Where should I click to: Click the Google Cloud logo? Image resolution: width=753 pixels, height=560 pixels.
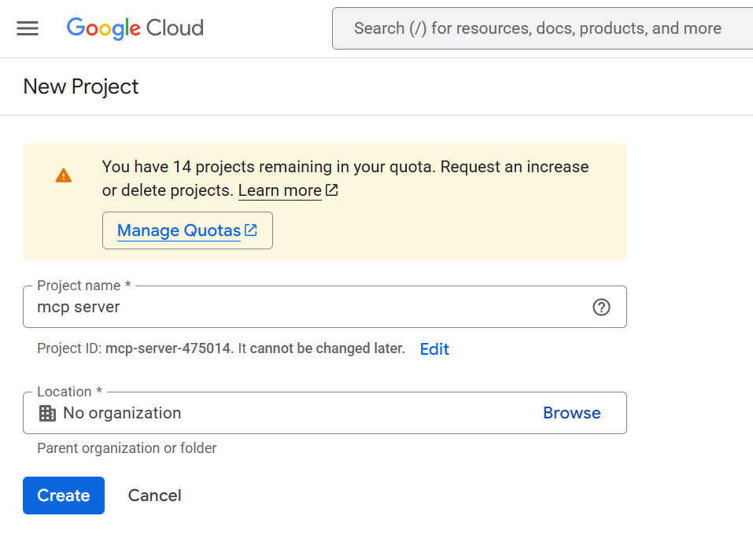tap(135, 28)
